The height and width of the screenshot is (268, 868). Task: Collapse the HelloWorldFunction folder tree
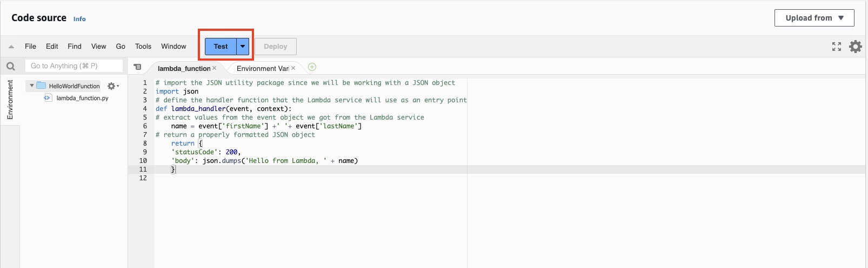(x=32, y=86)
